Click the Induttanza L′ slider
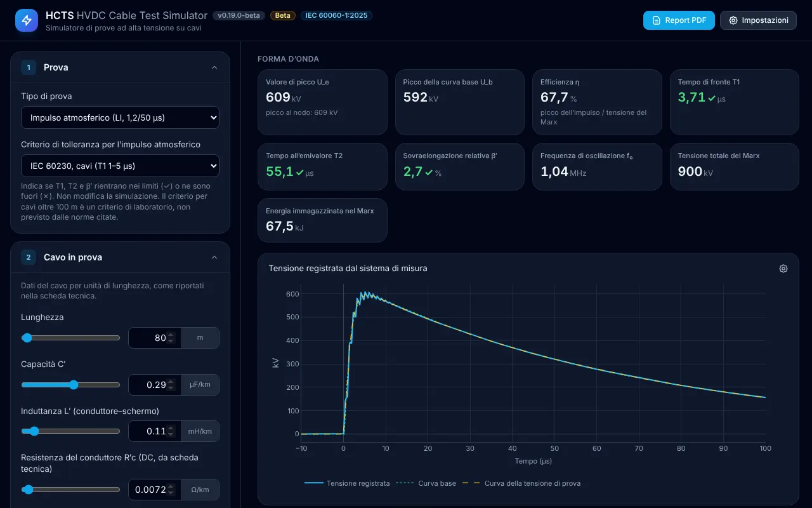This screenshot has height=508, width=812. [x=70, y=431]
